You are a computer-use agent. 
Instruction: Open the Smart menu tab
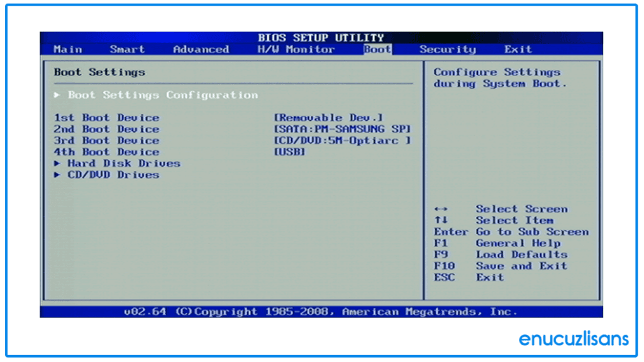(127, 49)
